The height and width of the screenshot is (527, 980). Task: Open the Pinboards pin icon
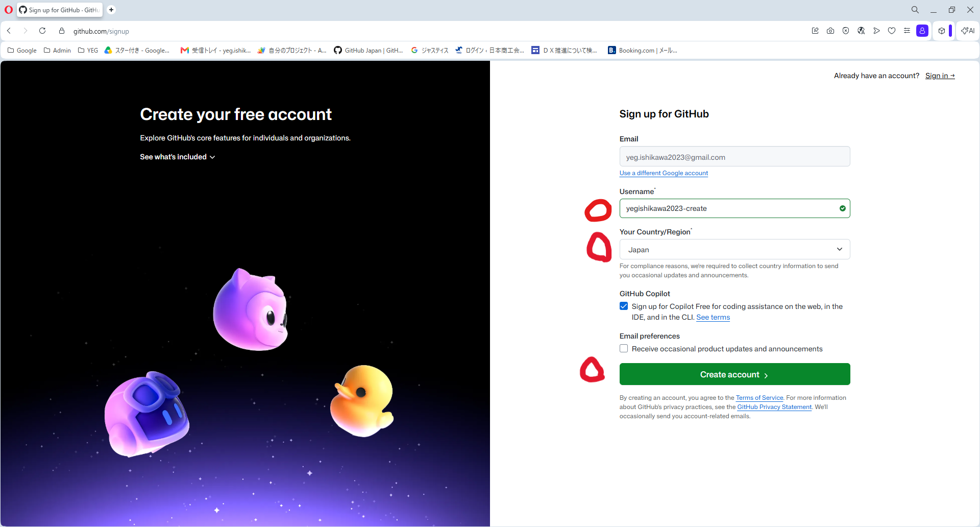click(815, 31)
